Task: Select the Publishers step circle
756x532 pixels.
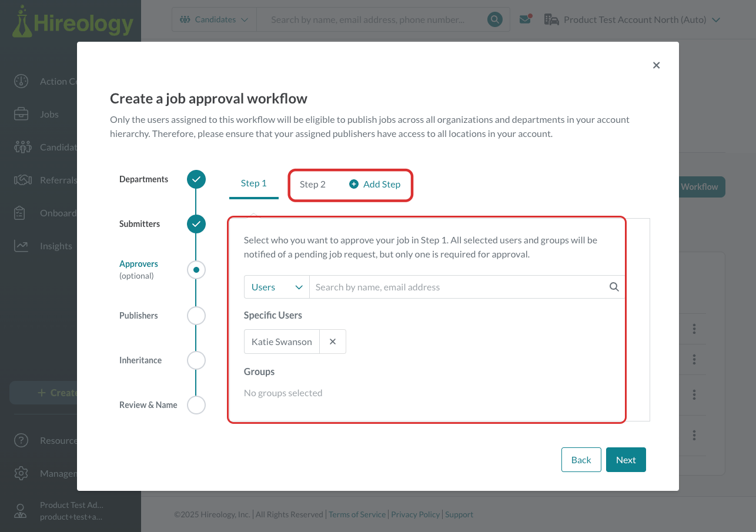Action: pyautogui.click(x=196, y=316)
